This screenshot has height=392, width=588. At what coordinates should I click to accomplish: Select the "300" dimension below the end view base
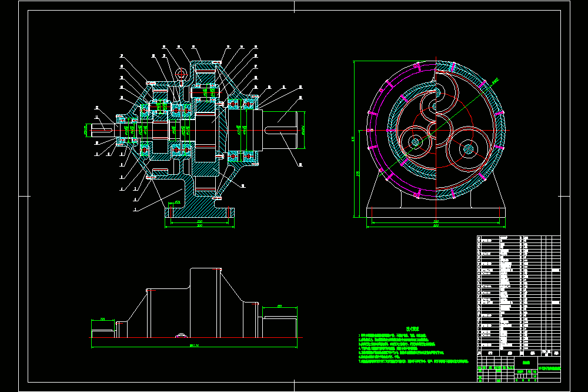click(436, 225)
